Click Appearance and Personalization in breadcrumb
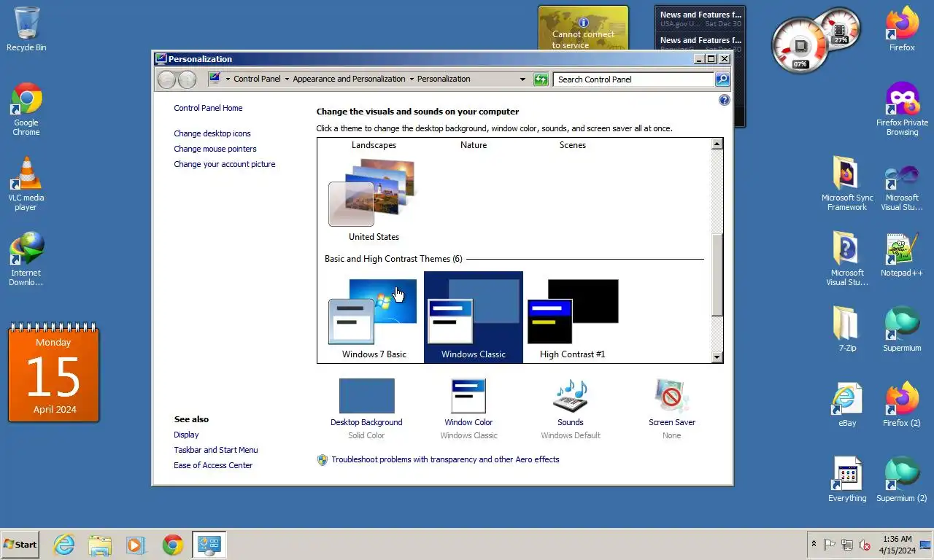The width and height of the screenshot is (934, 560). click(349, 79)
